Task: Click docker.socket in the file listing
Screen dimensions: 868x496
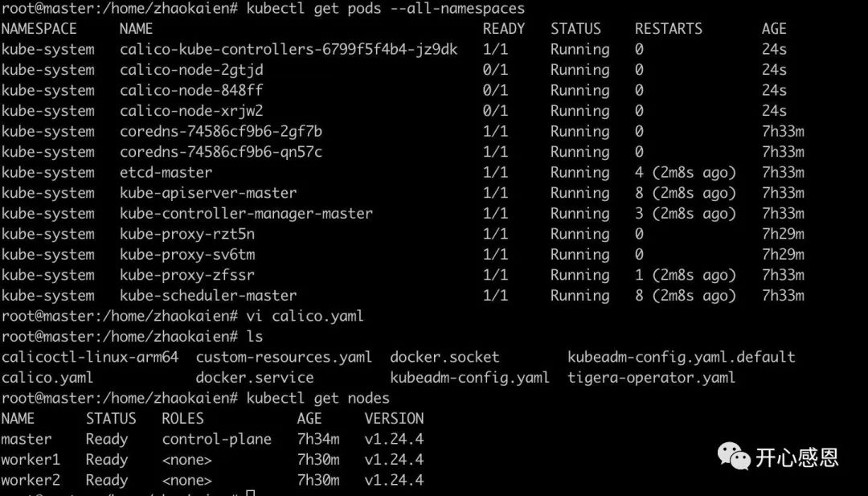Action: pos(444,357)
